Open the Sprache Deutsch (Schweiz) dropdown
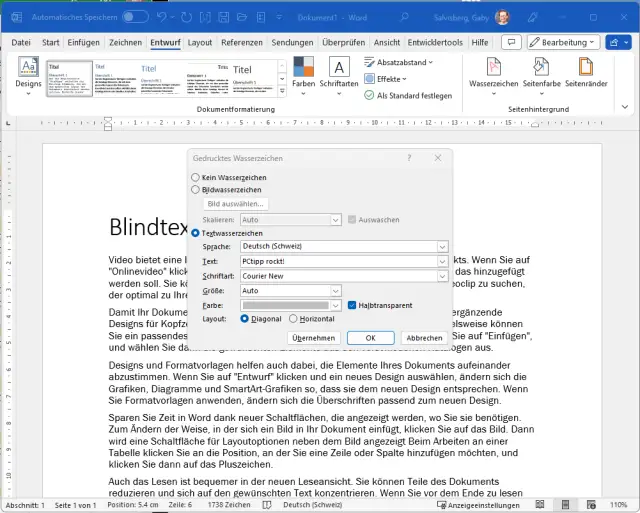This screenshot has width=640, height=513. 442,246
